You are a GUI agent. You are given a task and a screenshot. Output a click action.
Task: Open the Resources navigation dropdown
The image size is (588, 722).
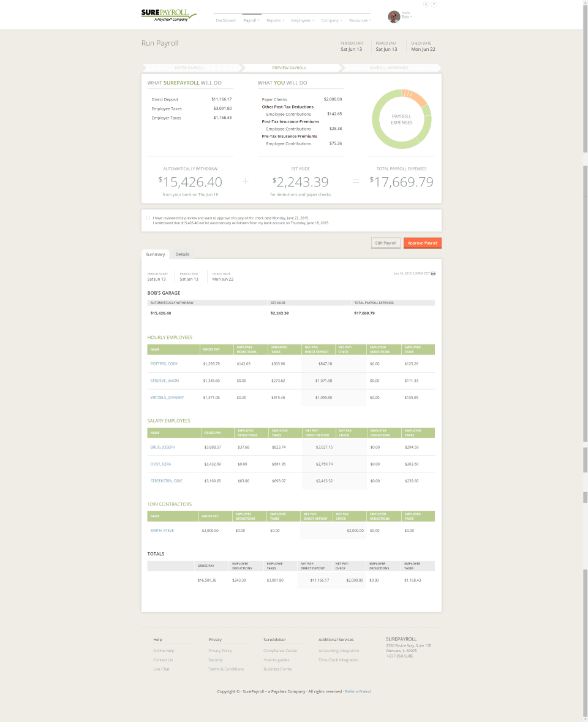pos(360,20)
